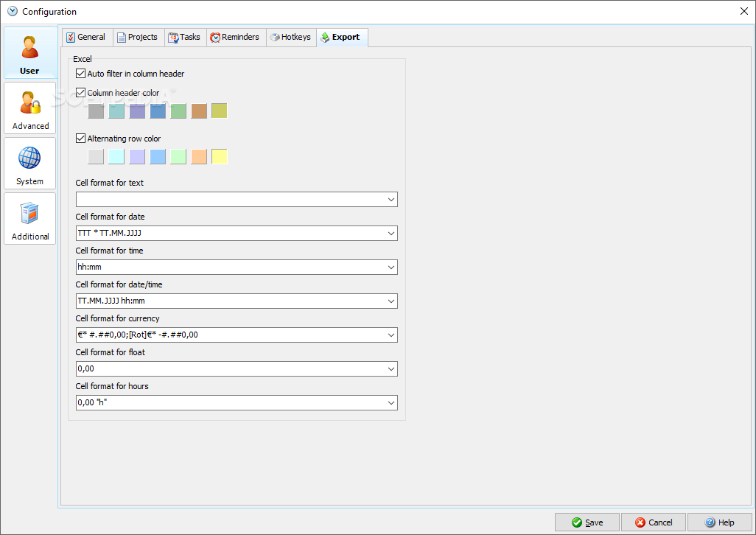Toggle Alternating row color checkbox
This screenshot has height=535, width=756.
coord(80,139)
